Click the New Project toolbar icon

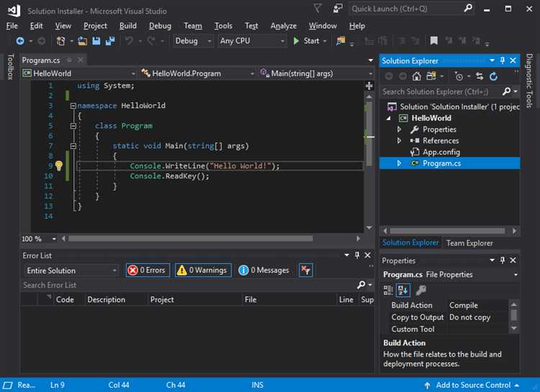(60, 41)
